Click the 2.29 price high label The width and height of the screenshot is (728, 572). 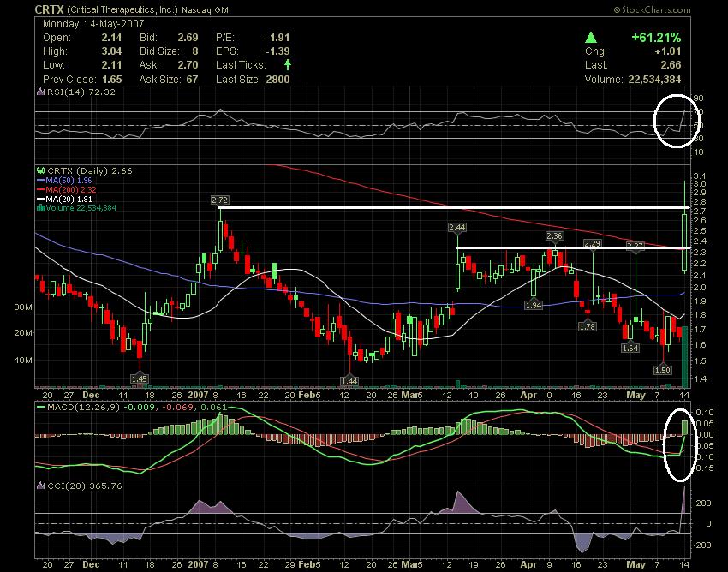pyautogui.click(x=593, y=243)
